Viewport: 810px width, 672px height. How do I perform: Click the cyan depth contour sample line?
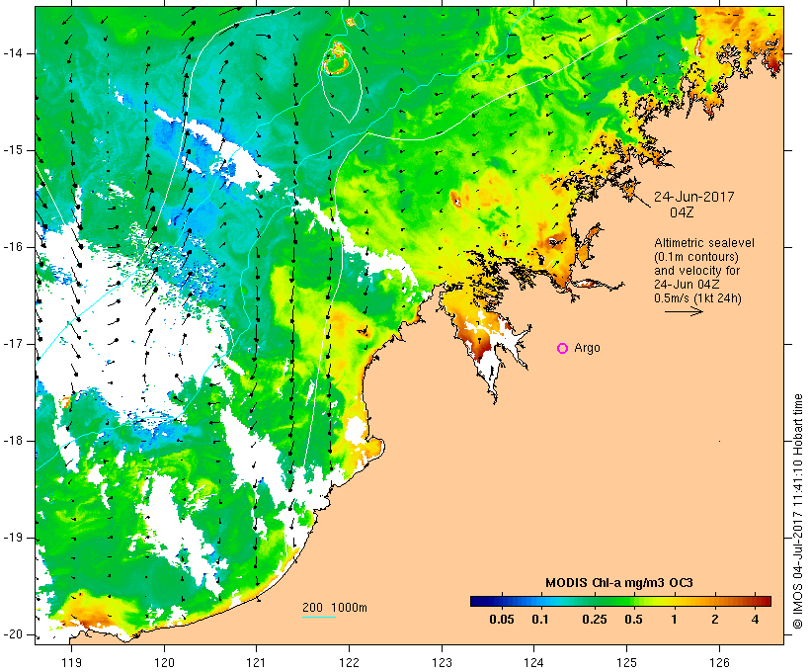[319, 617]
